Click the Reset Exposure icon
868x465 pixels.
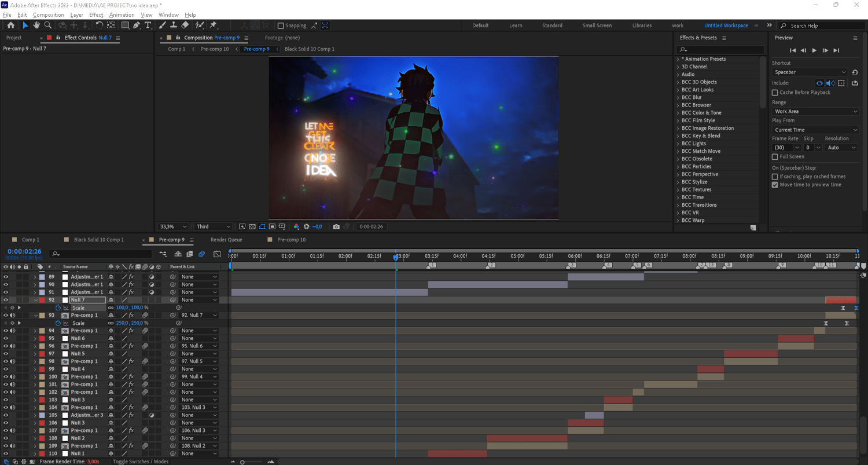coord(307,226)
